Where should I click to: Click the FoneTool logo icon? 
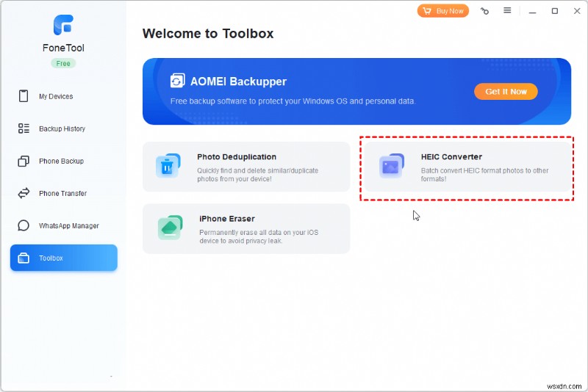point(63,25)
